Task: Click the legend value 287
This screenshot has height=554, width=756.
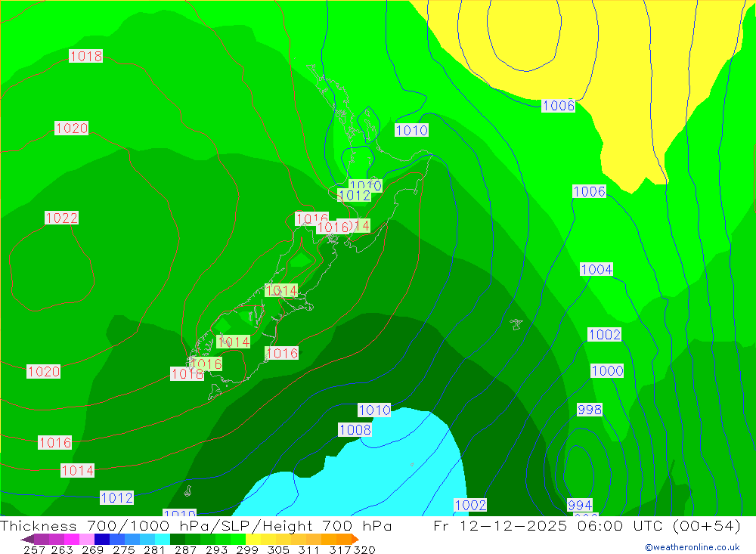Action: pyautogui.click(x=185, y=549)
